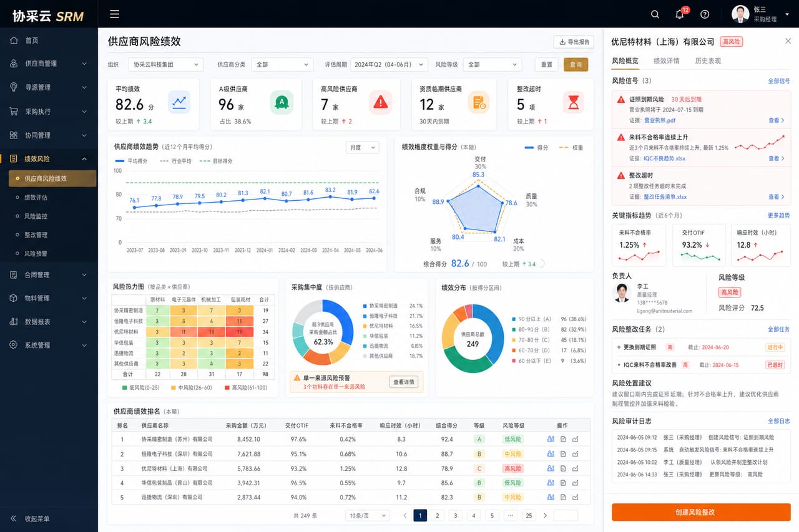Viewport: 799px width, 532px height.
Task: Collapse 绩效风险 sidebar menu
Action: (x=49, y=159)
